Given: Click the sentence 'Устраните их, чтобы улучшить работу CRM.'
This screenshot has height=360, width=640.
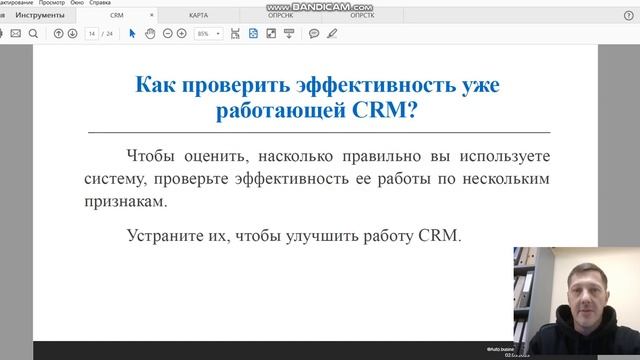Looking at the screenshot, I should [294, 236].
